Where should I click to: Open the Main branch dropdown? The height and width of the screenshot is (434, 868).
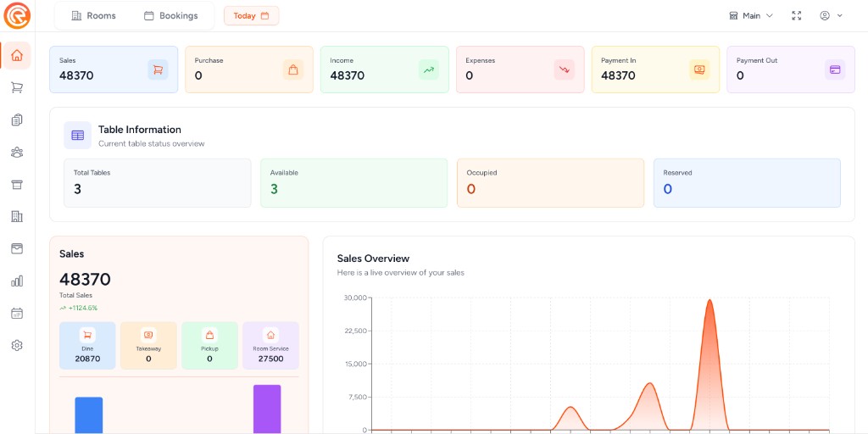coord(751,15)
